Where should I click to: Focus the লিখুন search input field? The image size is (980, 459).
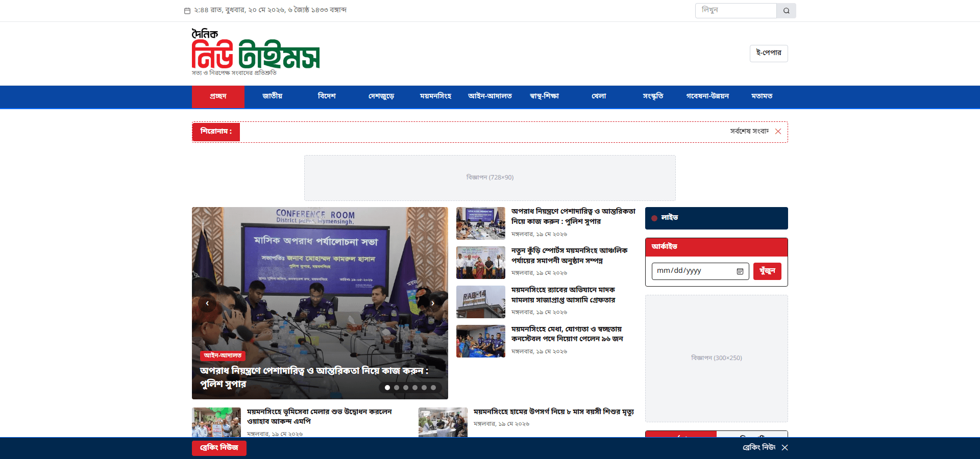736,11
